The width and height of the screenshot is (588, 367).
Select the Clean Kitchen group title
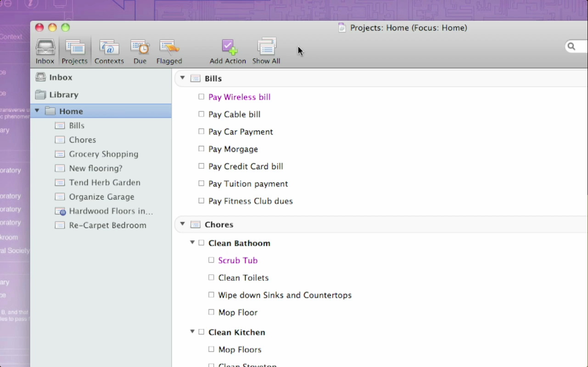237,332
